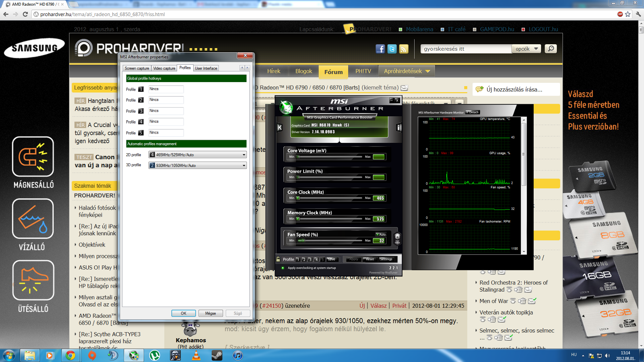Screen dimensions: 644x362
Task: Bookmark page with the star icon
Action: click(627, 14)
